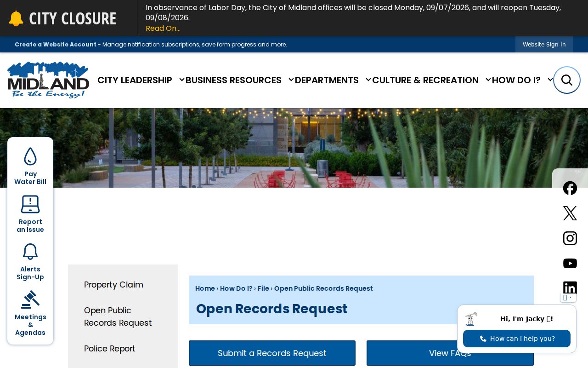Select the Report an Issue laptop icon
Image resolution: width=588 pixels, height=368 pixels.
(30, 204)
